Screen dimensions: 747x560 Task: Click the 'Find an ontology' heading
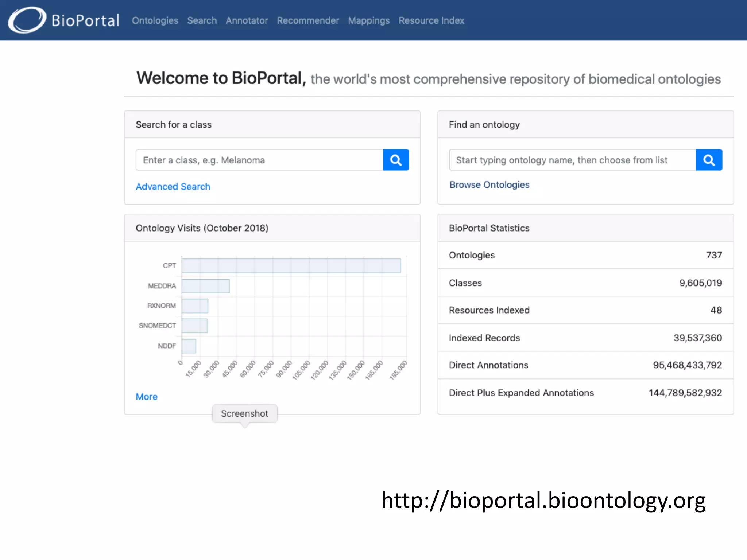click(484, 125)
